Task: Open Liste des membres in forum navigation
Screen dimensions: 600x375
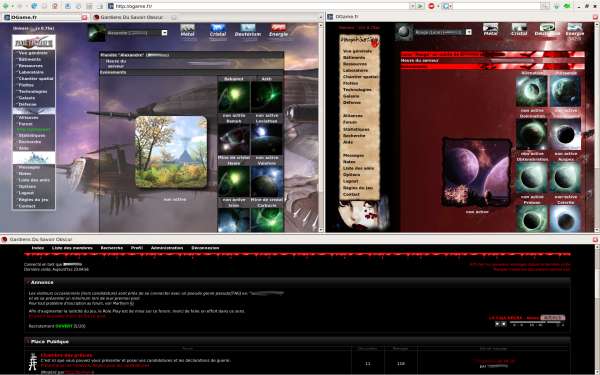Action: point(72,248)
